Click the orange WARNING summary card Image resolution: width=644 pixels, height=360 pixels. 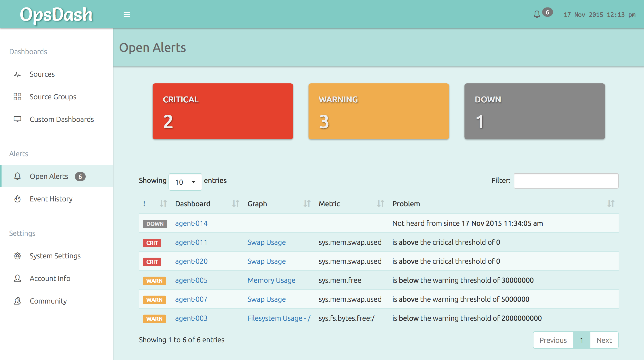click(379, 111)
